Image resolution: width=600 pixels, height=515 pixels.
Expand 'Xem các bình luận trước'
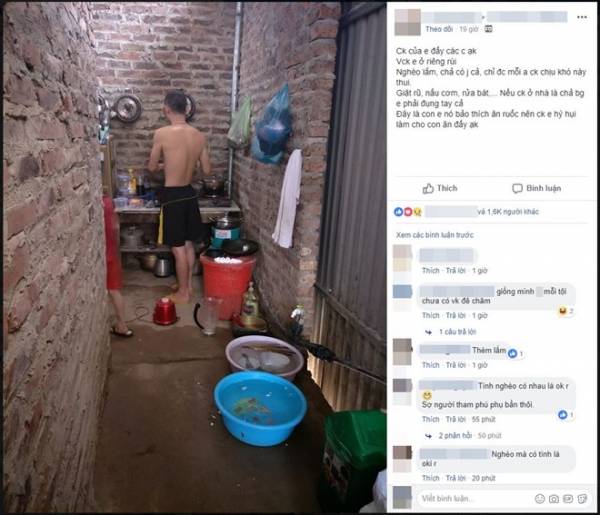coord(435,235)
